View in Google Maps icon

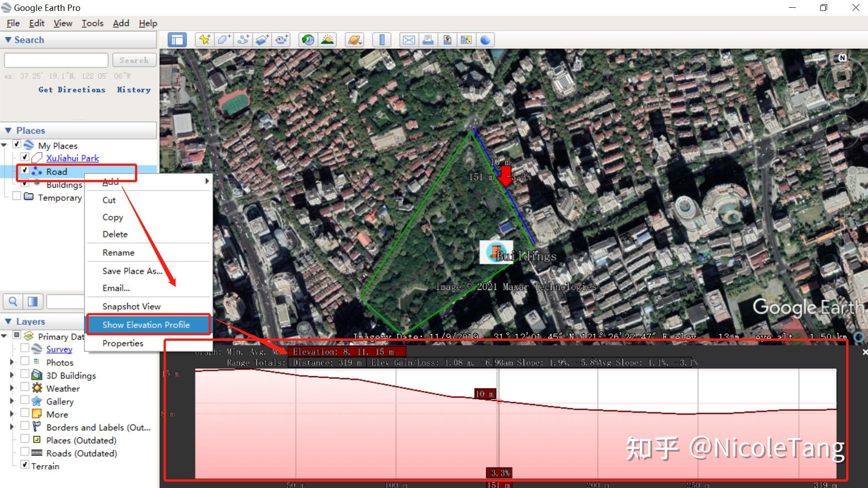click(x=466, y=40)
